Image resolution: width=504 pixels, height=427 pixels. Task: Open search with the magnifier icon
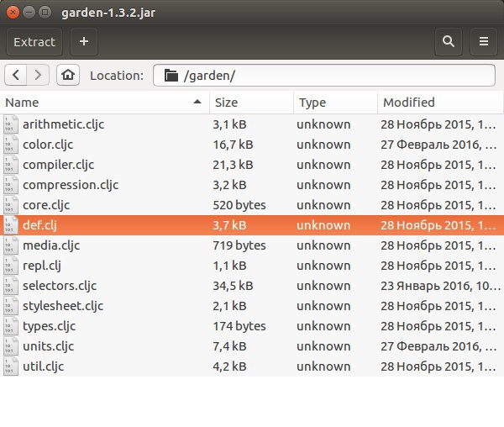click(x=448, y=42)
